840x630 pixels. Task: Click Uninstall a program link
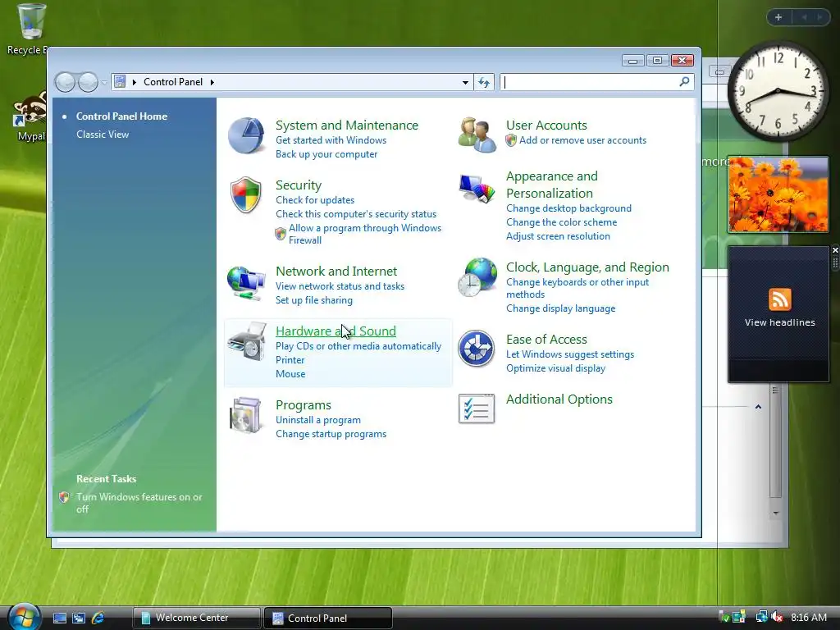pos(317,421)
